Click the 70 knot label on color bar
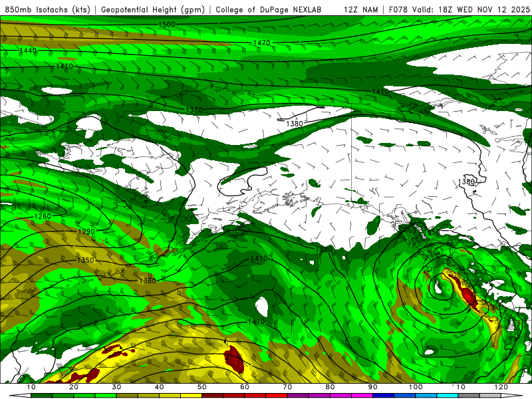This screenshot has height=399, width=532. click(287, 387)
